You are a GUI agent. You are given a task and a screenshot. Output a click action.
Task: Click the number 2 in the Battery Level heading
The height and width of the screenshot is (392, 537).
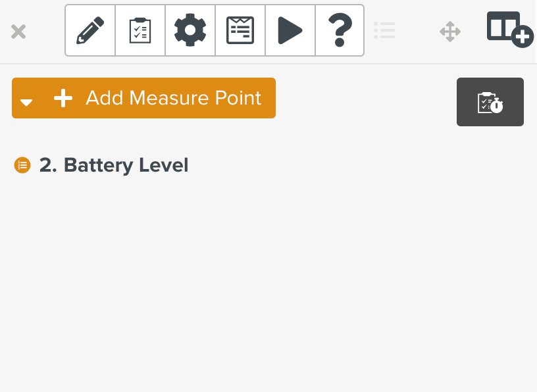46,165
